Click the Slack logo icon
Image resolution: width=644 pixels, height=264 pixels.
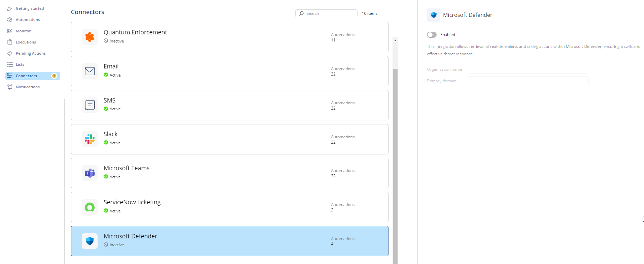point(90,139)
